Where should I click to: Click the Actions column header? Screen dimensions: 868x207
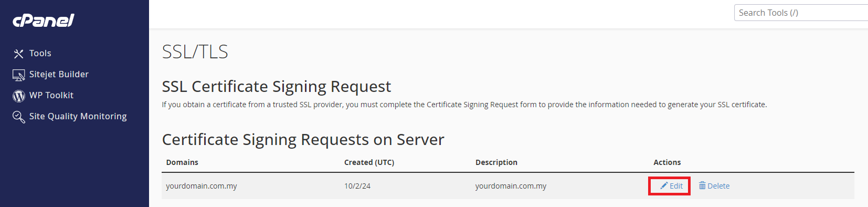[667, 162]
